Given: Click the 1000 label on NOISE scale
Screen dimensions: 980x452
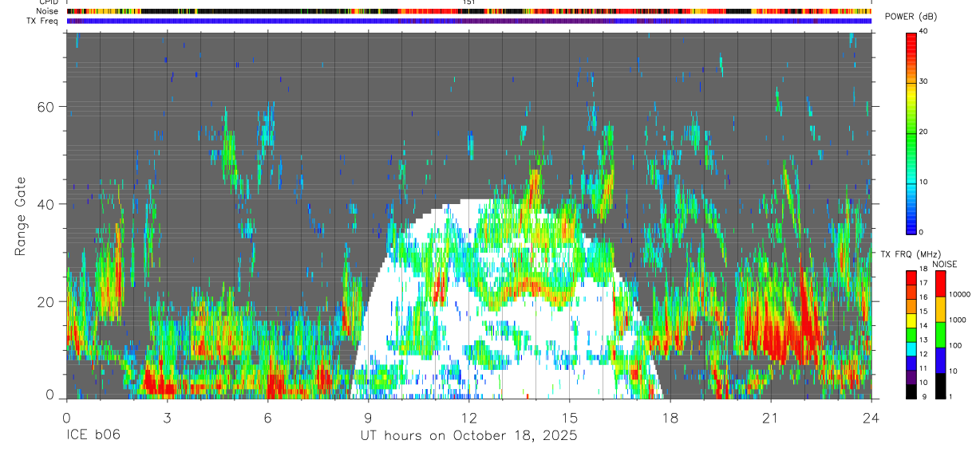Looking at the screenshot, I should pos(959,320).
